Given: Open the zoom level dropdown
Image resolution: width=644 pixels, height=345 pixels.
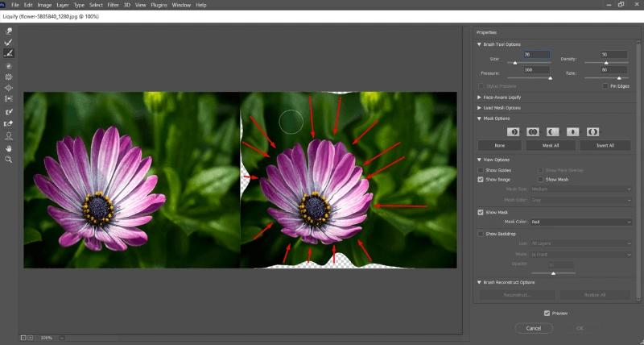Looking at the screenshot, I should [x=62, y=338].
